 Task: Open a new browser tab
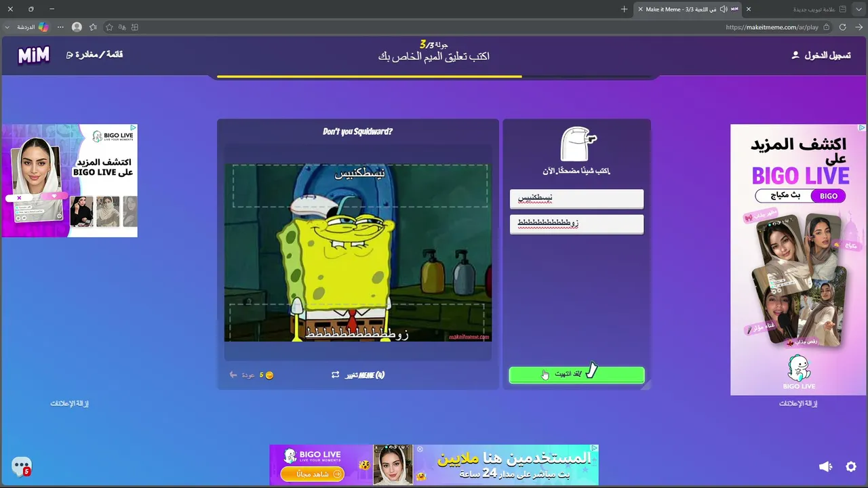624,9
